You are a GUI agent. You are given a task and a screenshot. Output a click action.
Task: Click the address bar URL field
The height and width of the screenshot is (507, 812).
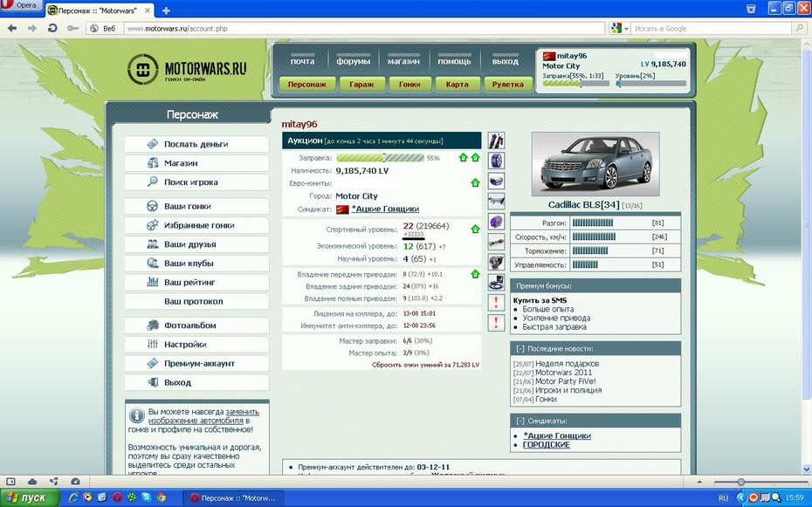pyautogui.click(x=364, y=29)
